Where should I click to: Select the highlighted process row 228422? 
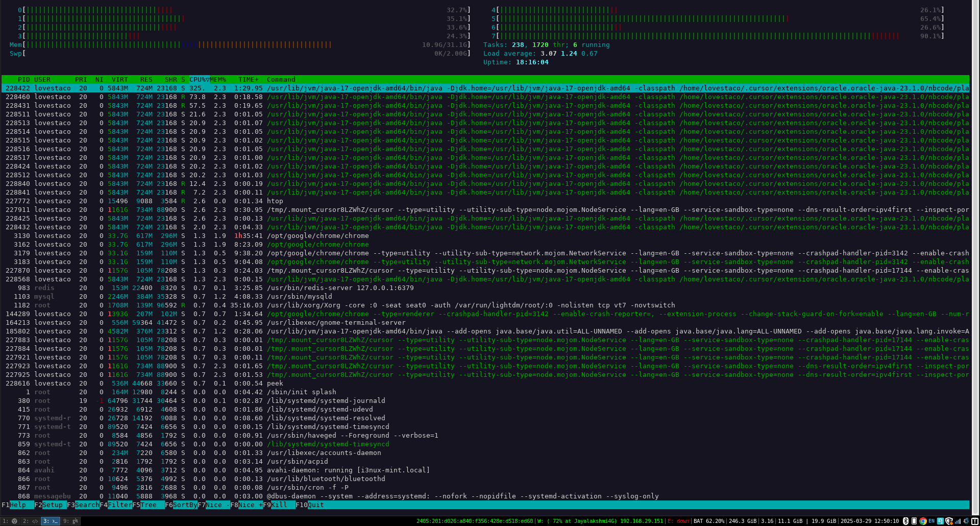point(485,88)
